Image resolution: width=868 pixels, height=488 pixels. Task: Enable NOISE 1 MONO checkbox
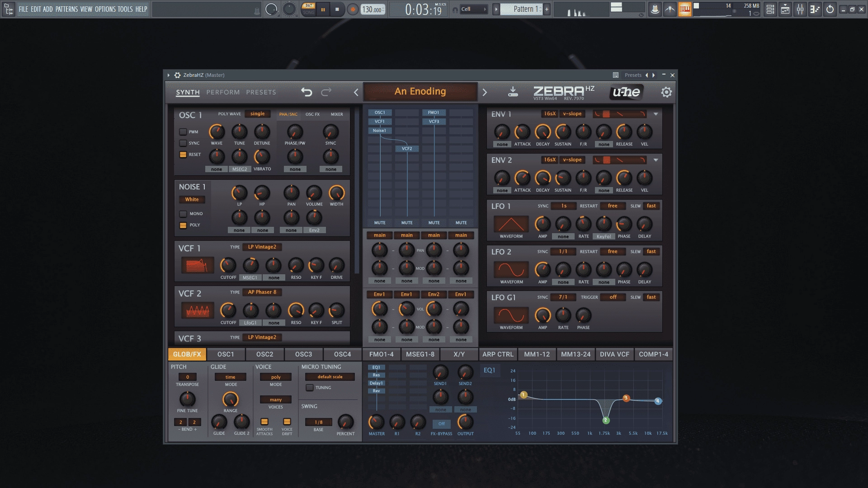tap(183, 214)
